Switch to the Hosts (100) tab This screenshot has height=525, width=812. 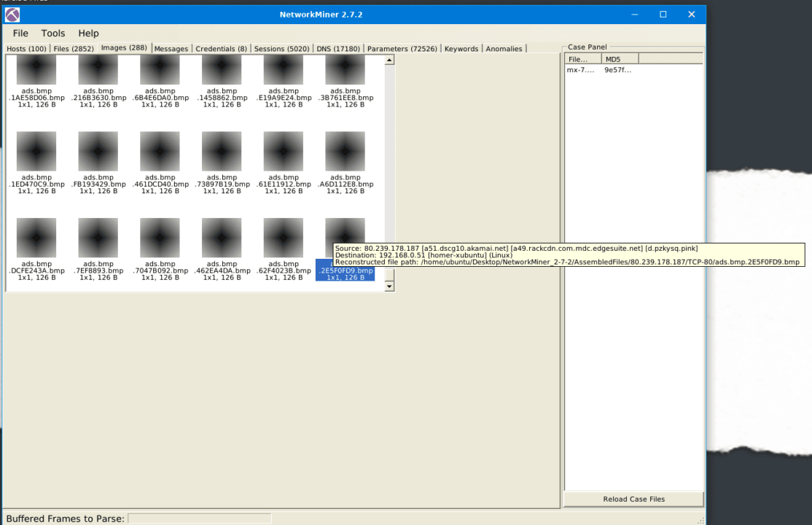point(26,48)
